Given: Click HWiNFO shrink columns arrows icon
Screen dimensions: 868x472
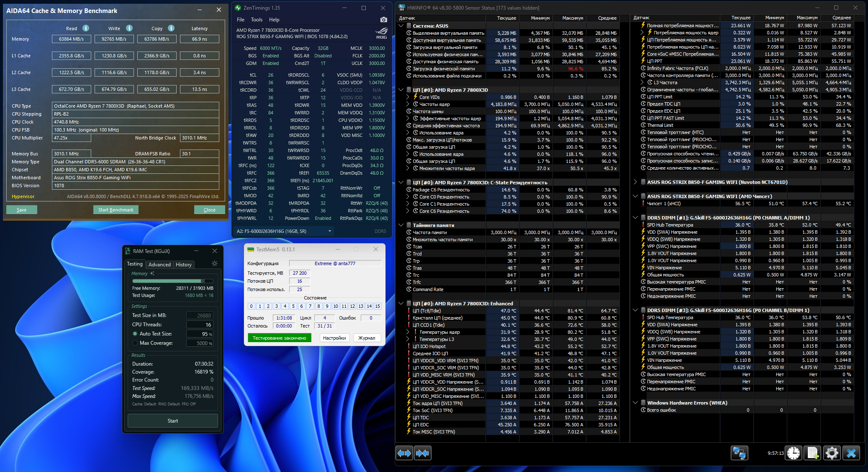Looking at the screenshot, I should pos(423,453).
